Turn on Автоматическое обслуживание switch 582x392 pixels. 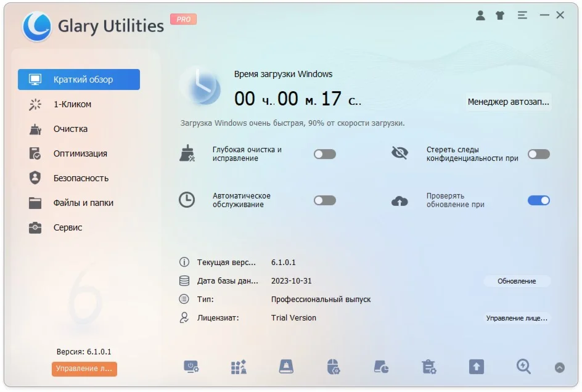coord(325,200)
